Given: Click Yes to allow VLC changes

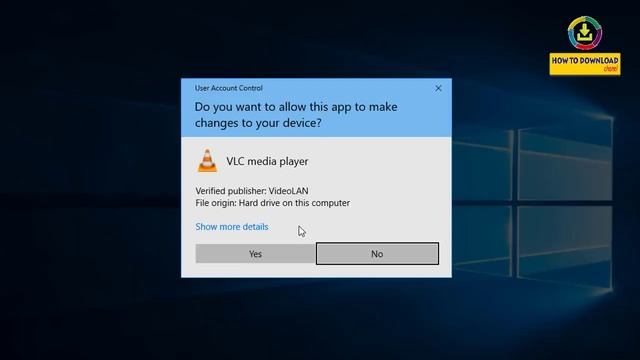Looking at the screenshot, I should [x=255, y=254].
